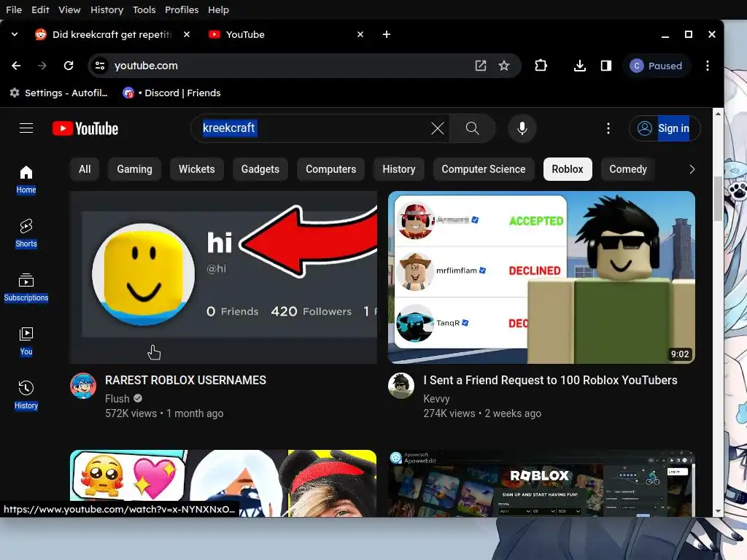Click the Sign in button
This screenshot has height=560, width=747.
pos(665,128)
